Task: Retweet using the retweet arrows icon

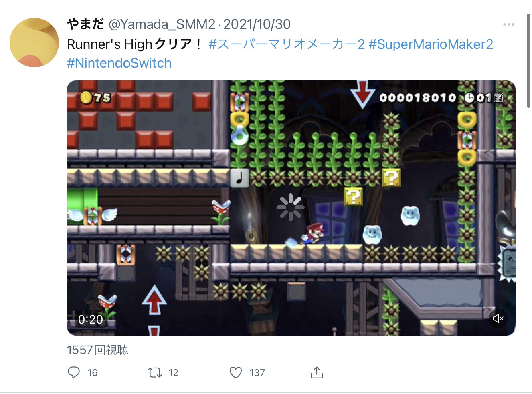Action: point(155,372)
